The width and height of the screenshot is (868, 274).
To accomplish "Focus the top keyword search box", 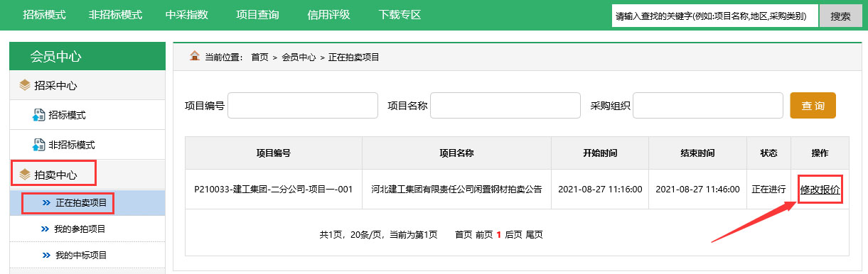I will 714,16.
